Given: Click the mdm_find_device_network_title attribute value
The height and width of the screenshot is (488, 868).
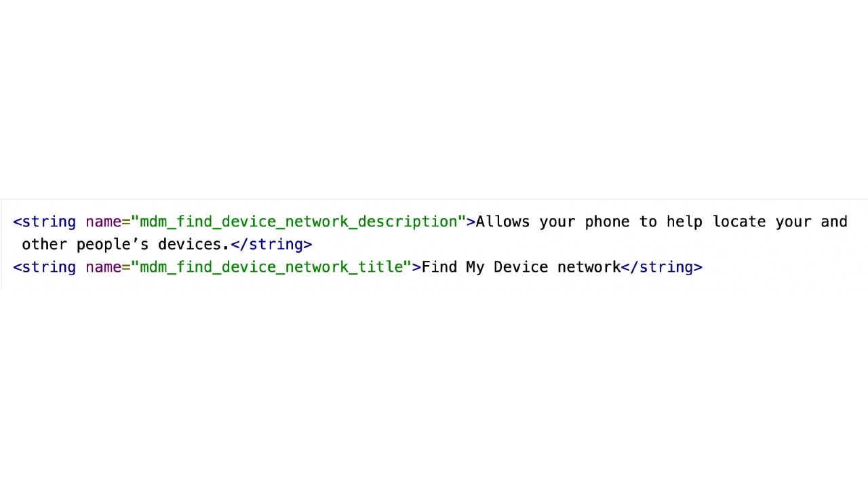Looking at the screenshot, I should tap(271, 267).
